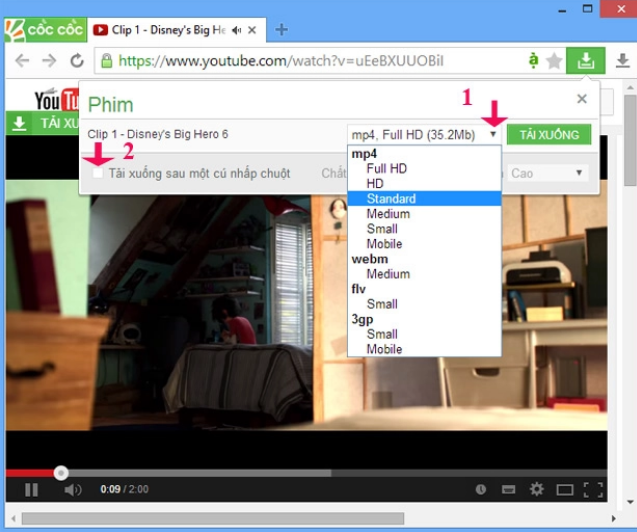Open YouTube player settings gear

537,489
